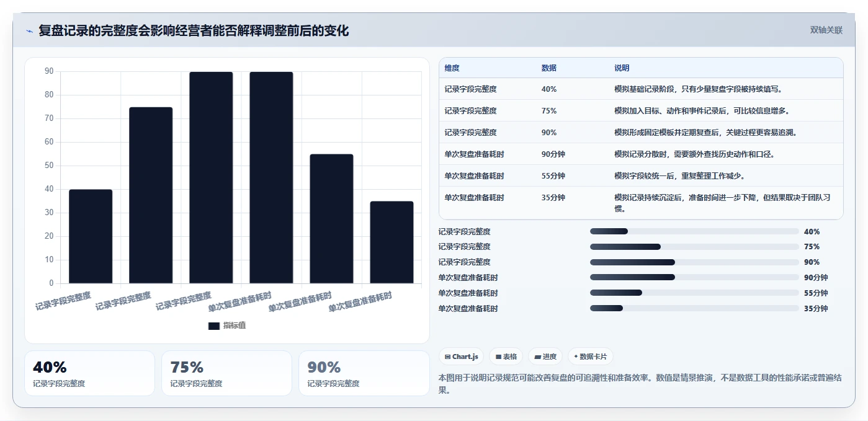
Task: Click the chart bar reaching 75
Action: tap(151, 195)
